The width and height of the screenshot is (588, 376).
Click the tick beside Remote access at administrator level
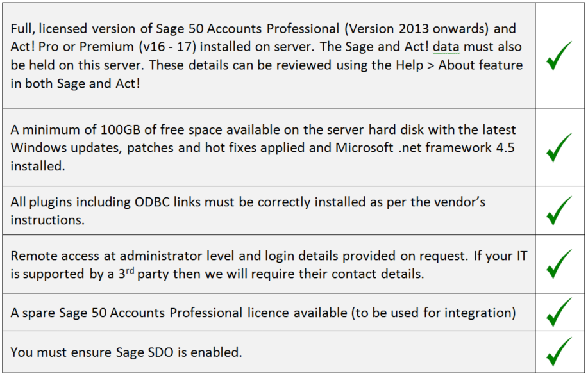pyautogui.click(x=559, y=264)
